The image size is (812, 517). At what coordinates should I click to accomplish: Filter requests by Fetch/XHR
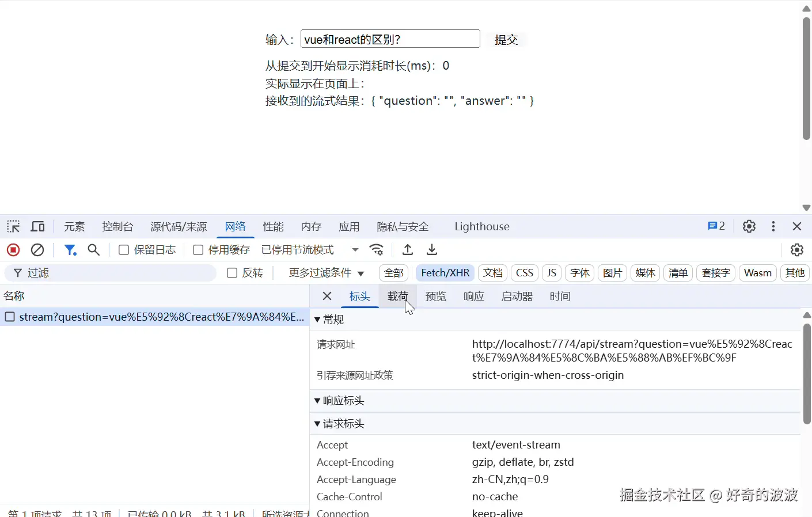(445, 273)
